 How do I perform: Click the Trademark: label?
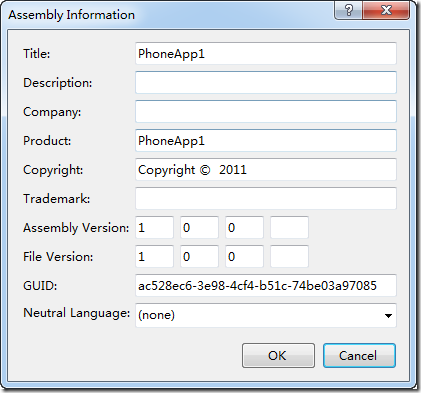pos(56,199)
